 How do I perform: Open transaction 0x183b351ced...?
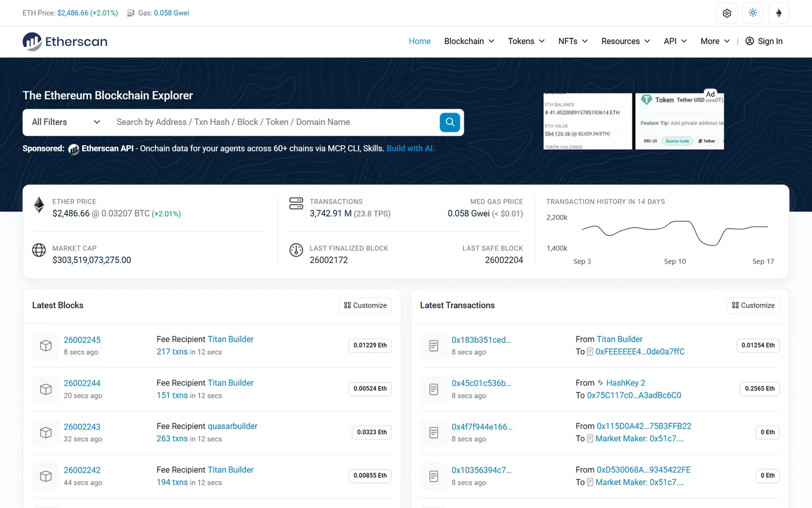[x=481, y=340]
